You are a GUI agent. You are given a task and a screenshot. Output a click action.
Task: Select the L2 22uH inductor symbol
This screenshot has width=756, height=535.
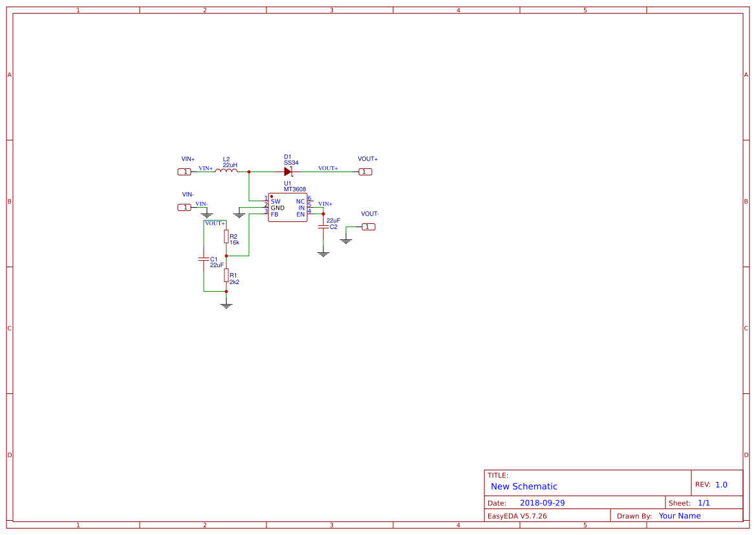point(226,171)
